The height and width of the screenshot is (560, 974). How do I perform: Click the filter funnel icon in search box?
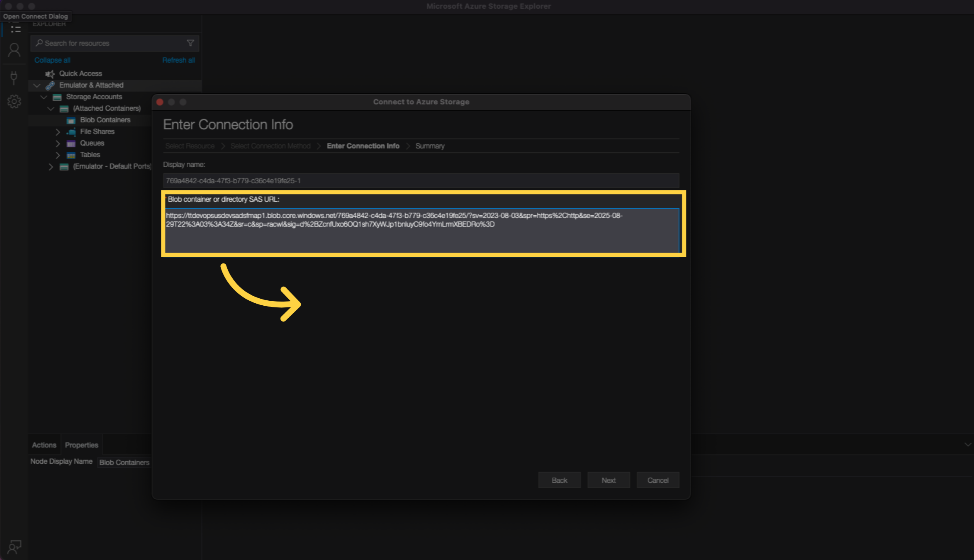pos(190,43)
